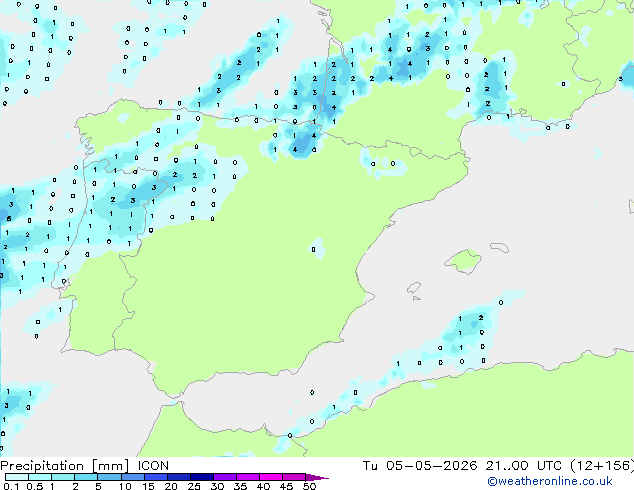Click the 2–5 mm legend color swatch
The width and height of the screenshot is (634, 490).
[86, 477]
